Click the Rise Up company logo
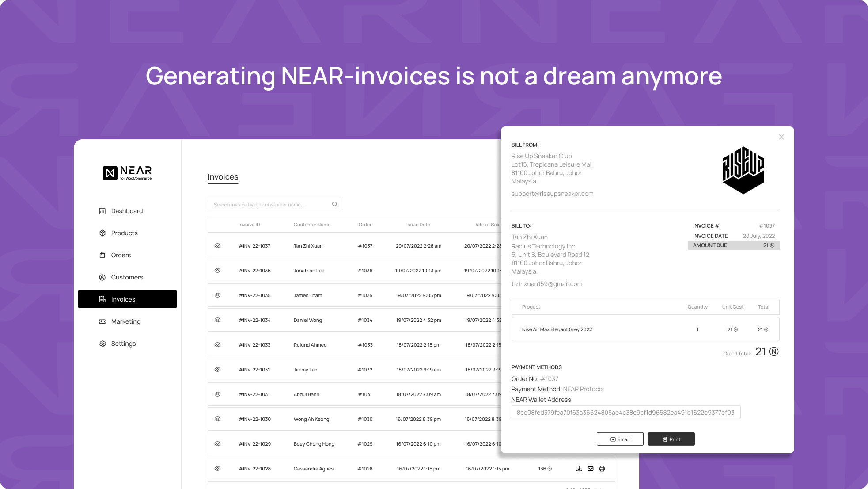868x489 pixels. click(x=743, y=170)
